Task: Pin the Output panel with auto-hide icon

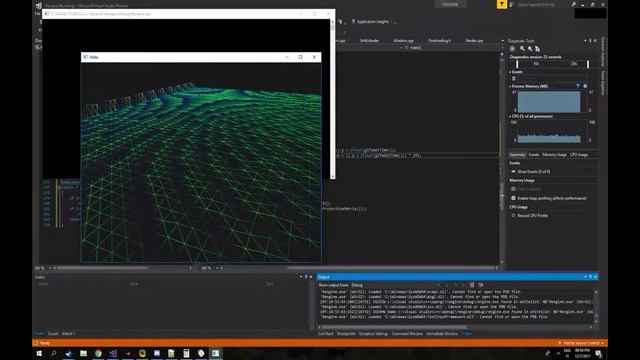Action: point(590,277)
